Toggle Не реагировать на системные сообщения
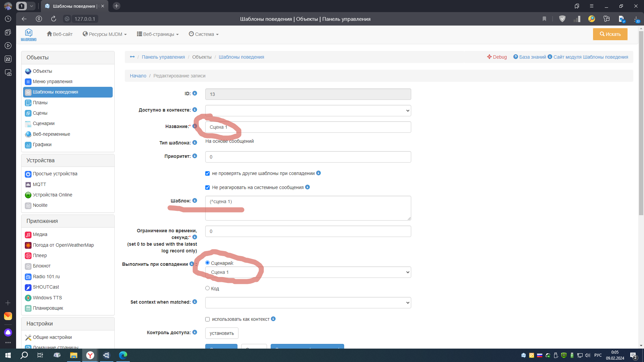The height and width of the screenshot is (362, 644). [207, 187]
